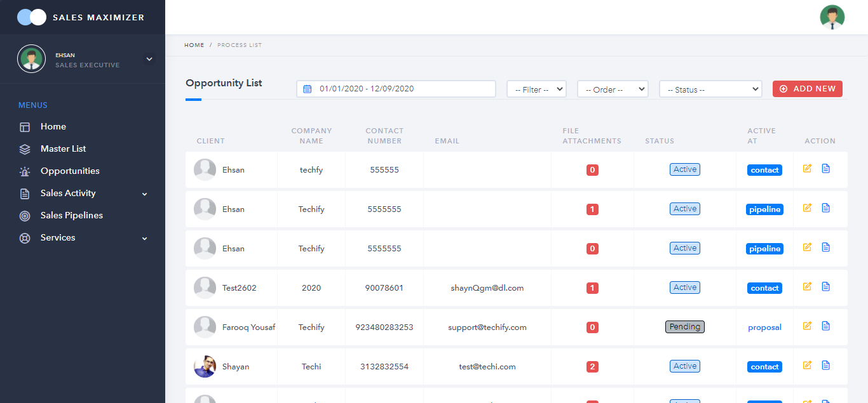Click the Sales Maximizer logo
This screenshot has height=403, width=868.
pyautogui.click(x=81, y=17)
